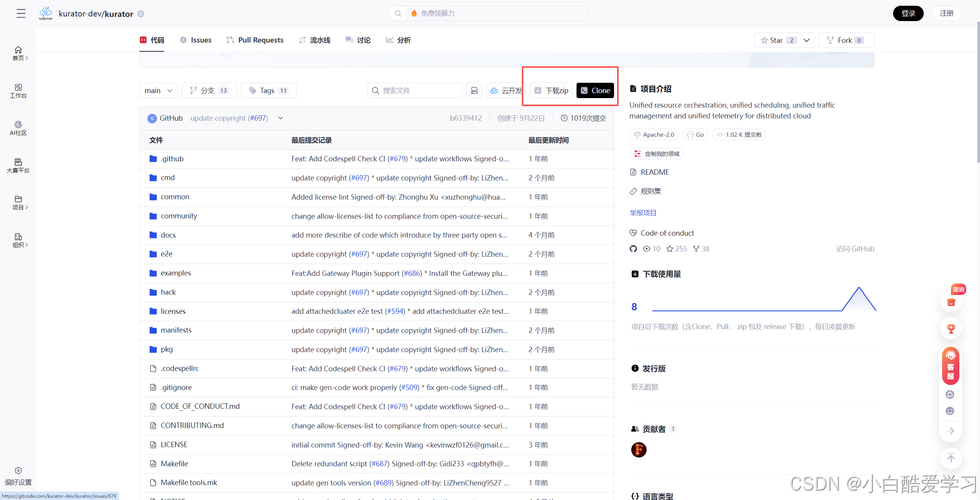The height and width of the screenshot is (500, 980).
Task: Click the layout view icon beside file search
Action: tap(474, 90)
